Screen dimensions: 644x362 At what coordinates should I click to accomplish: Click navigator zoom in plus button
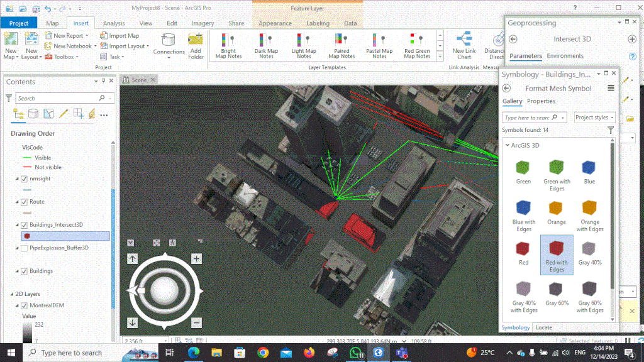pos(196,258)
